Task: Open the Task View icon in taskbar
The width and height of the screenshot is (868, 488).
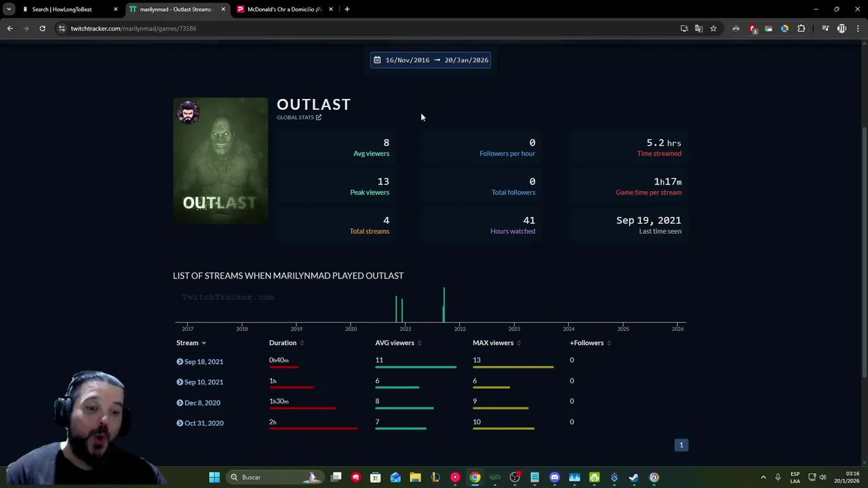Action: [336, 477]
